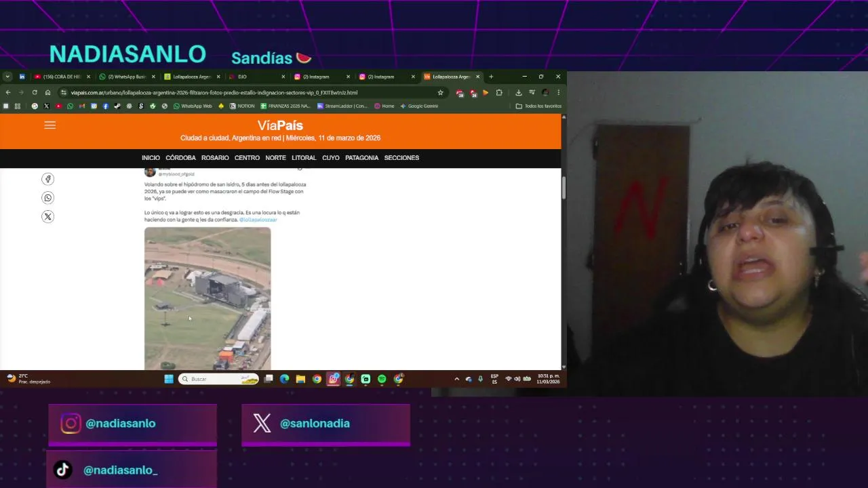Open Facebook bookmark icon in bookmarks bar
This screenshot has height=488, width=868.
[x=105, y=106]
